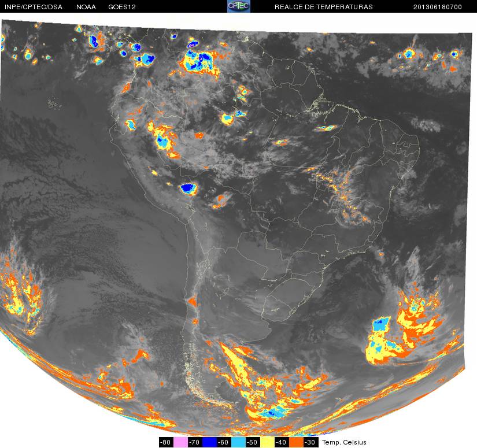Image resolution: width=477 pixels, height=448 pixels.
Task: Click the light blue -60 to -50 swatch
Action: click(238, 442)
